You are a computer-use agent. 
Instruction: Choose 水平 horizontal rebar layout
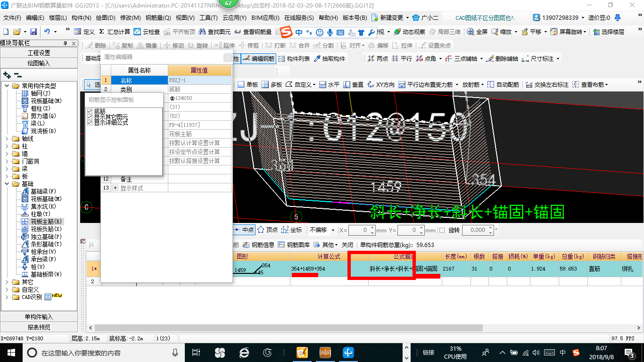point(329,84)
